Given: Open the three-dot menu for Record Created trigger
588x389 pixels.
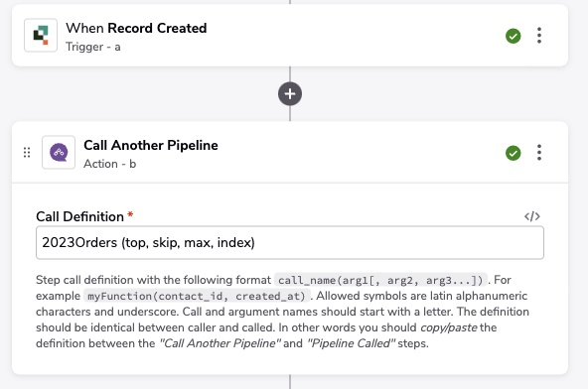Looking at the screenshot, I should point(539,36).
